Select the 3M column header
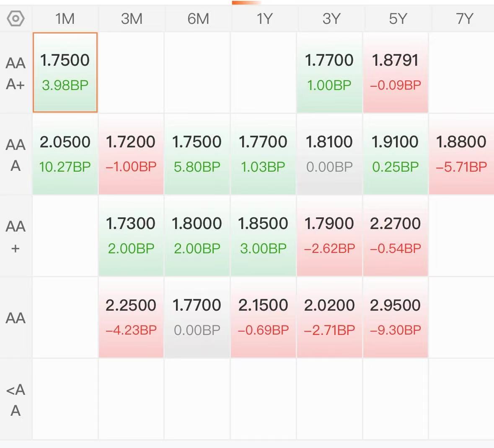 [x=132, y=18]
